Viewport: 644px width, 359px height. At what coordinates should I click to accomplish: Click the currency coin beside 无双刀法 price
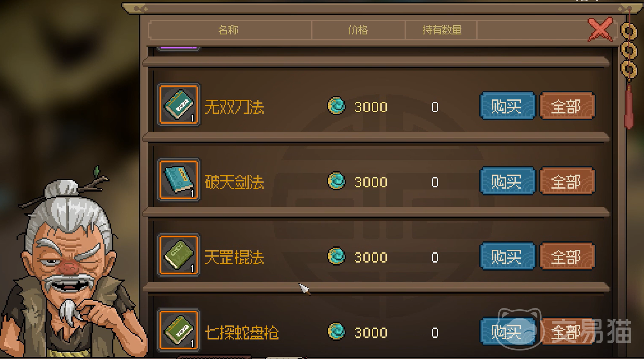[336, 106]
